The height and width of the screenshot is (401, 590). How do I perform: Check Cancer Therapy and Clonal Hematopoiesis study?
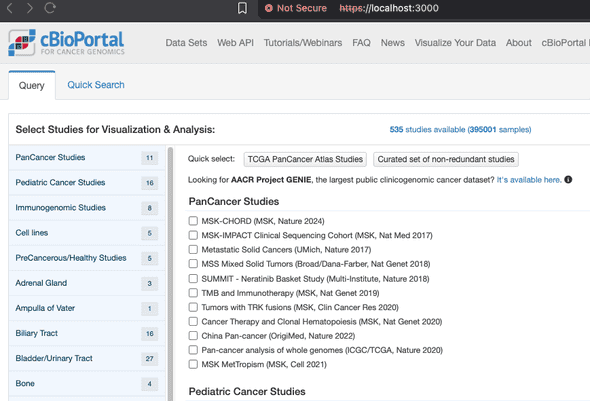[193, 321]
